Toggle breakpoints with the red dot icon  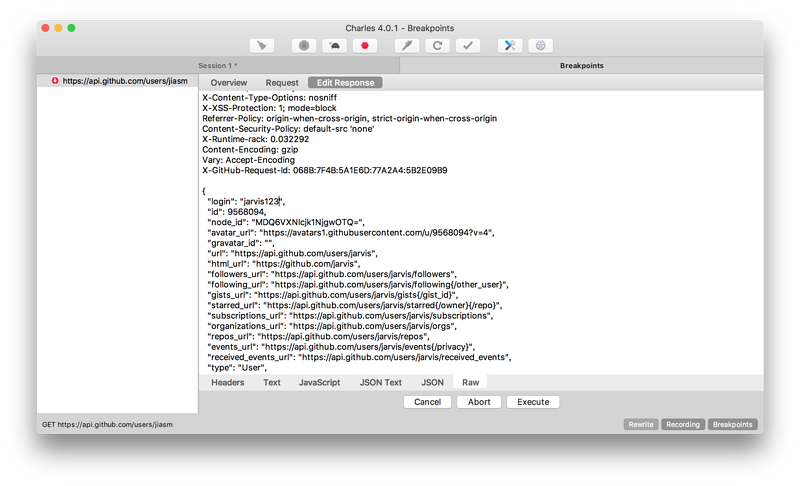(x=365, y=45)
